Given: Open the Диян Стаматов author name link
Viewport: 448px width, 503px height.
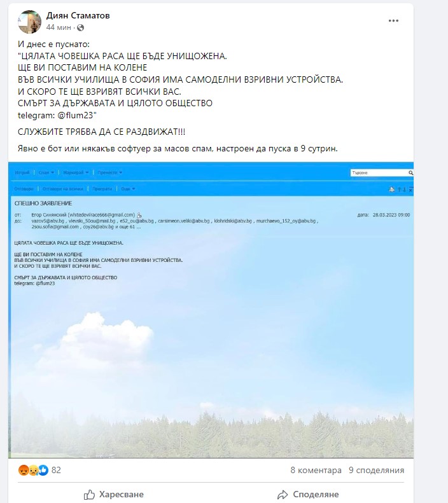Looking at the screenshot, I should [78, 15].
